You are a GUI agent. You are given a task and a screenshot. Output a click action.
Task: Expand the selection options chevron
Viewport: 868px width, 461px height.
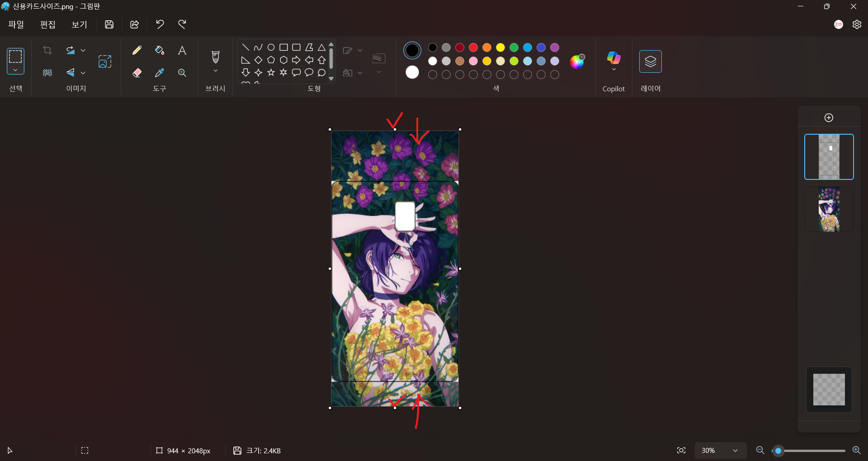(15, 70)
